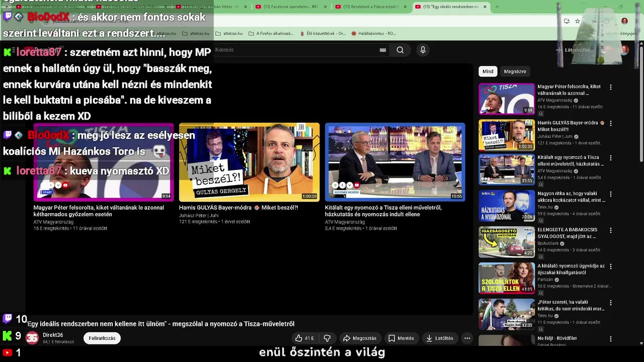Viewport: 644px width, 362px height.
Task: Open a new browser tab with plus
Action: [x=497, y=7]
